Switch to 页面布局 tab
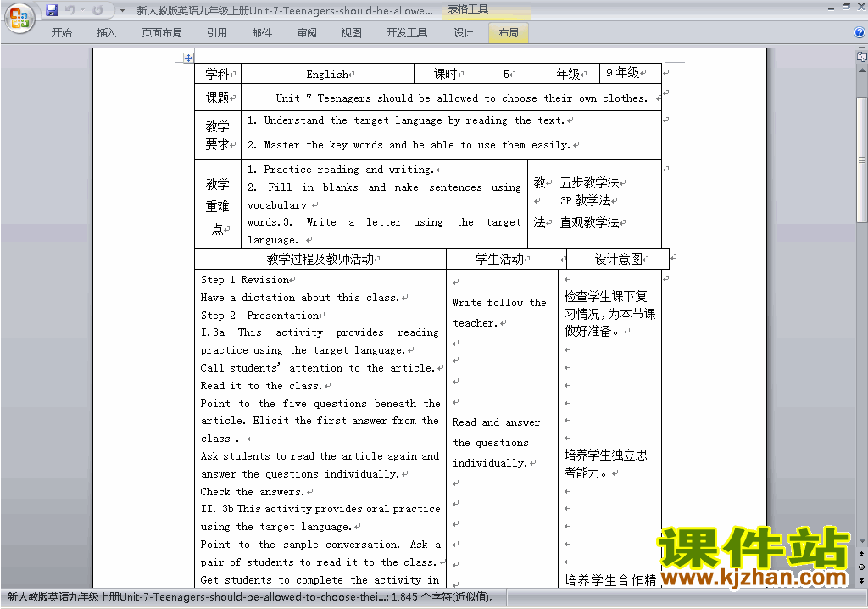 tap(162, 33)
